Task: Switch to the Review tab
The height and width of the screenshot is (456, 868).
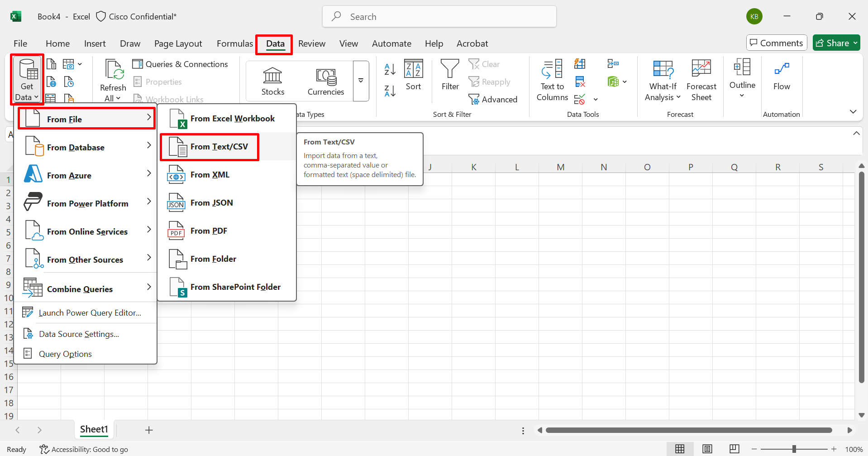Action: pyautogui.click(x=312, y=43)
